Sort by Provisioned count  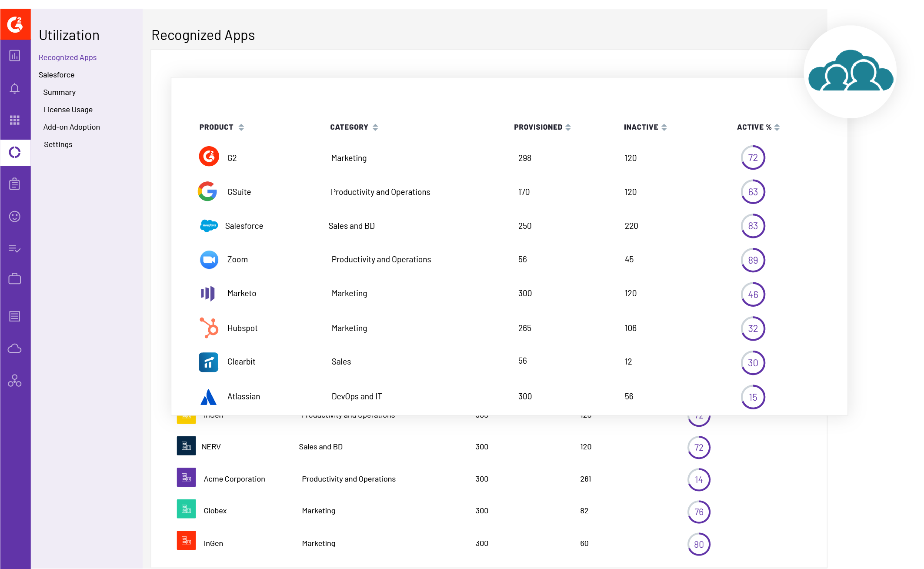point(568,127)
